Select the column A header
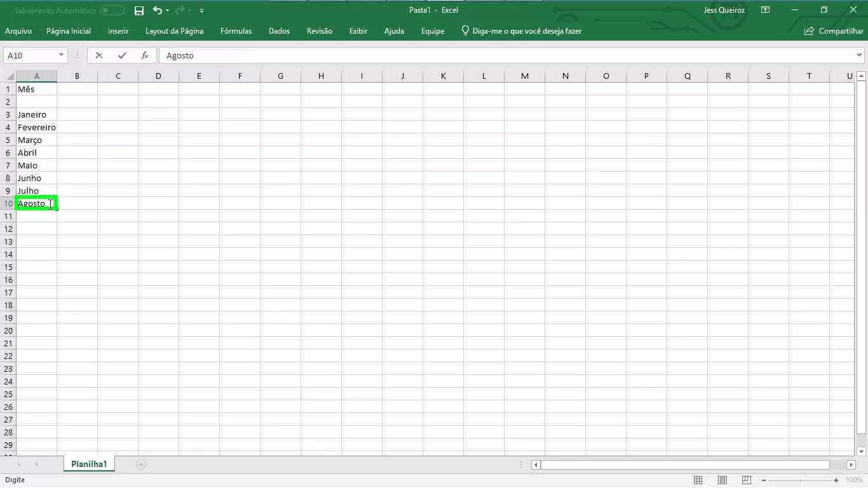Image resolution: width=868 pixels, height=488 pixels. (36, 76)
